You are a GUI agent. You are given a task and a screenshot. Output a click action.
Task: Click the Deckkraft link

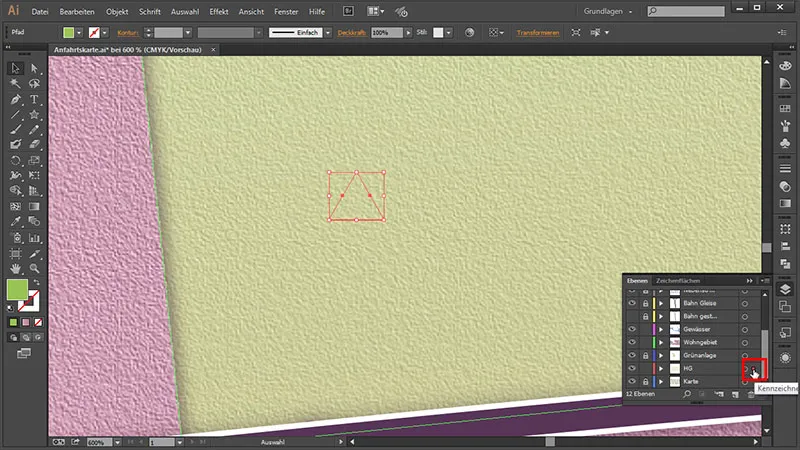tap(352, 33)
